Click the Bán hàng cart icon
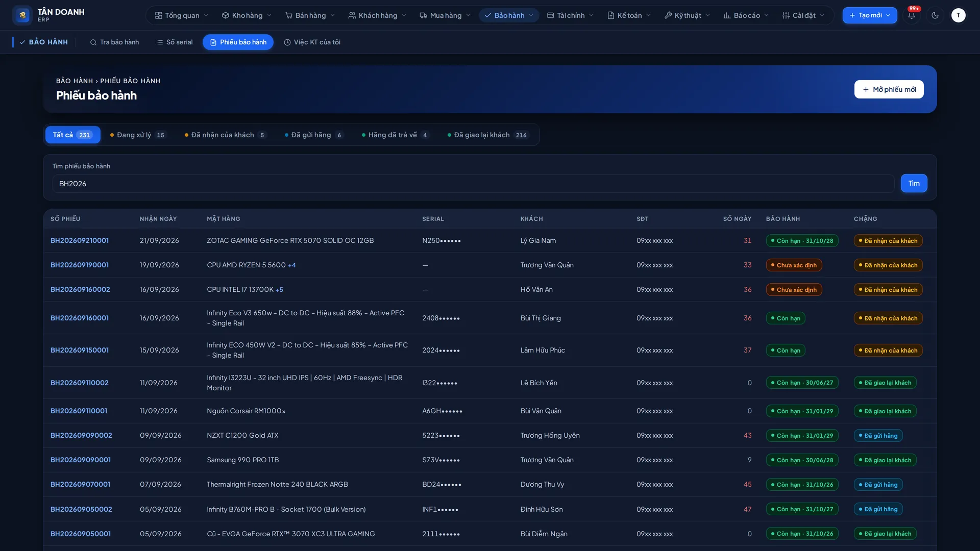This screenshot has height=551, width=980. [289, 15]
